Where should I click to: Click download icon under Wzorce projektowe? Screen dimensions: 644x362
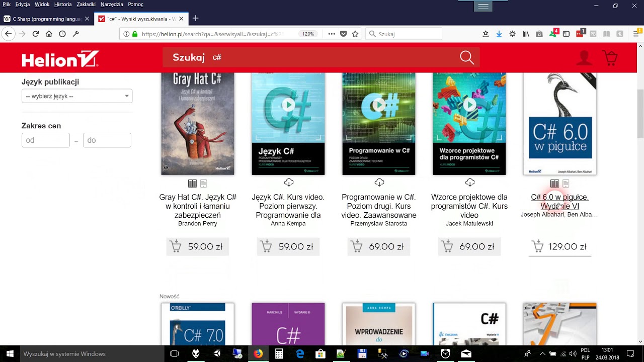click(x=469, y=182)
